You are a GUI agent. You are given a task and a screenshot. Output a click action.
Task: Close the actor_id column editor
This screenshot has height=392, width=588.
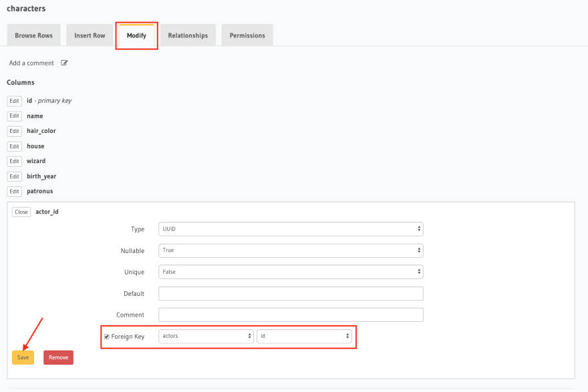pyautogui.click(x=21, y=212)
